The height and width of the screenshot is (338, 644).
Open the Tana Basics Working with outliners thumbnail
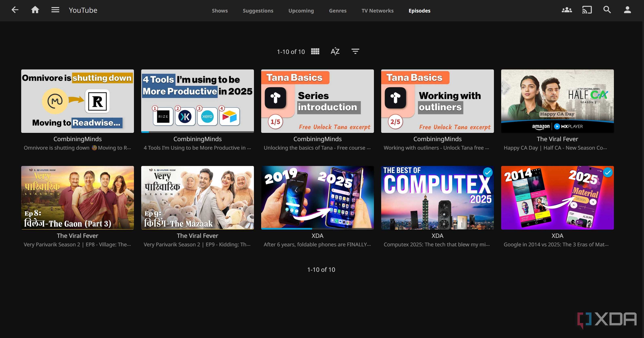(438, 101)
